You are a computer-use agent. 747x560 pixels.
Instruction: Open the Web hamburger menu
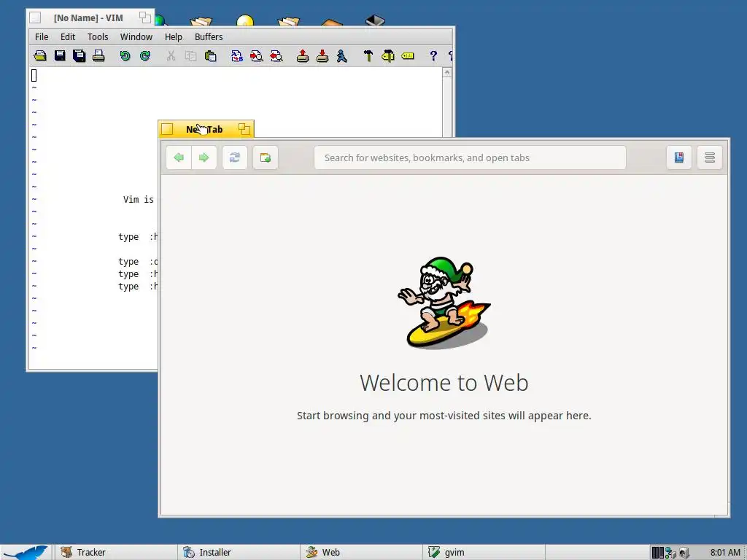point(709,157)
